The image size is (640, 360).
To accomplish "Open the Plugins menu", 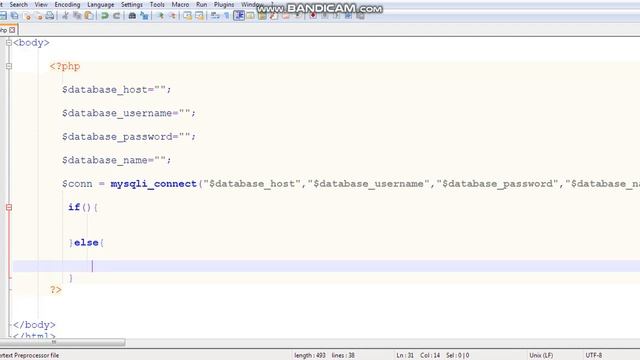I will coord(224,4).
